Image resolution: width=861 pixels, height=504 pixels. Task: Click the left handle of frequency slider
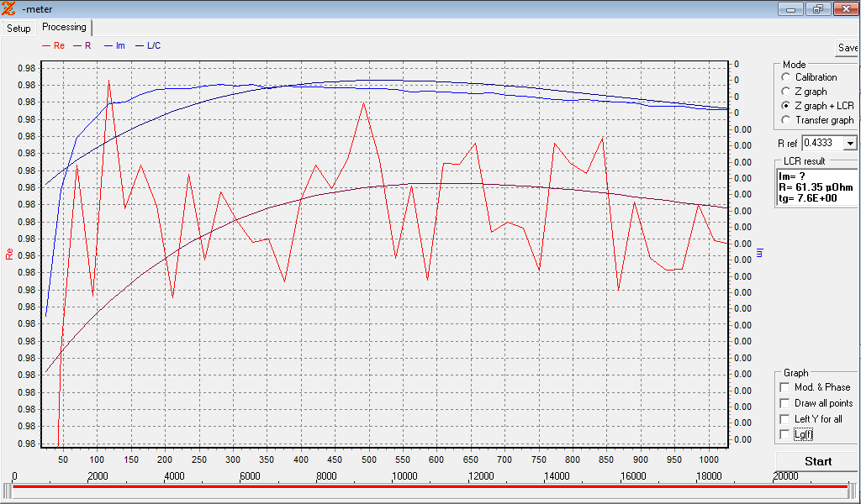pyautogui.click(x=7, y=491)
